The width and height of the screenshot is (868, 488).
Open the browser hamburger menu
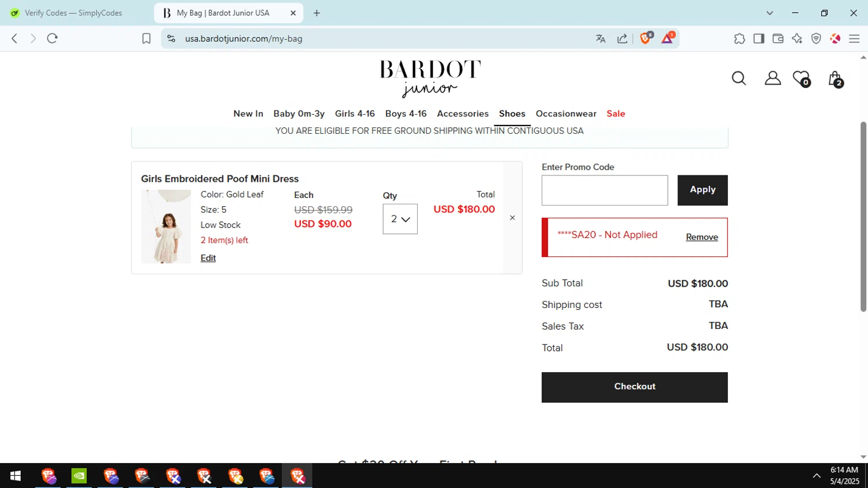pos(854,38)
